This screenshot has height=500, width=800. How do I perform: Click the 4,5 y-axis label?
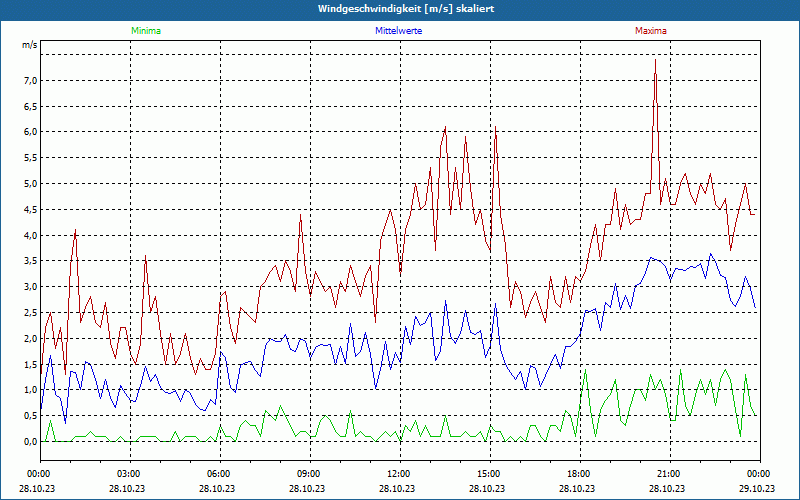pyautogui.click(x=30, y=210)
